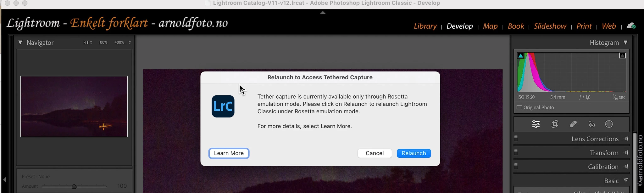644x193 pixels.
Task: Click the 1/10 sec shutter readout
Action: click(619, 97)
